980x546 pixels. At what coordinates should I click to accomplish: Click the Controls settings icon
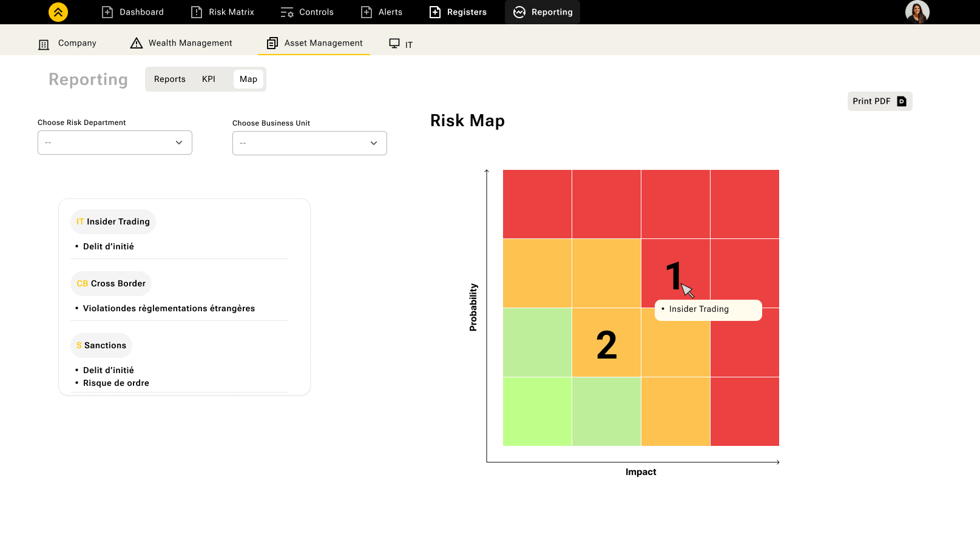287,12
